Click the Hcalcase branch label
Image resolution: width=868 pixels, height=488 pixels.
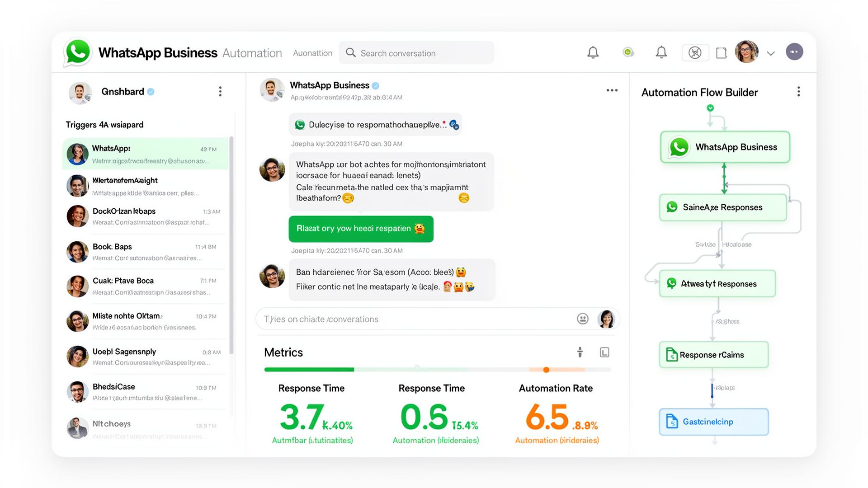737,244
